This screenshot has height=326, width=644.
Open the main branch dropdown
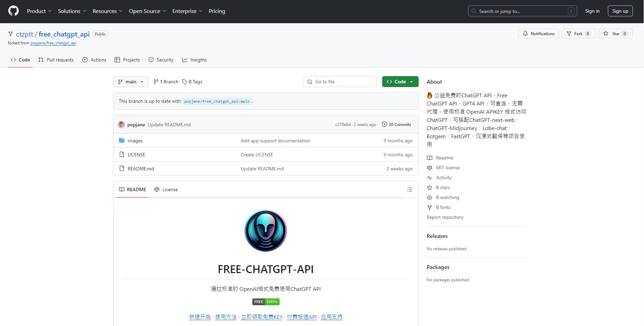point(131,82)
